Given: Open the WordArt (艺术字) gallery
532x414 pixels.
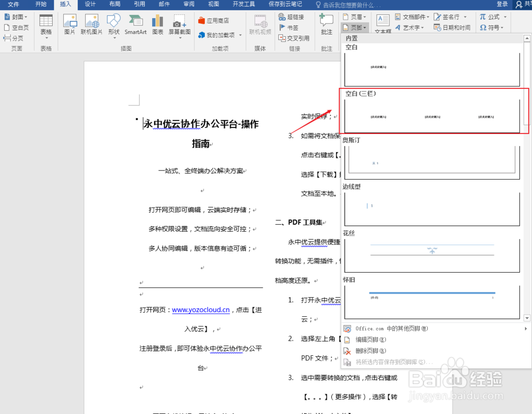Looking at the screenshot, I should pos(410,28).
